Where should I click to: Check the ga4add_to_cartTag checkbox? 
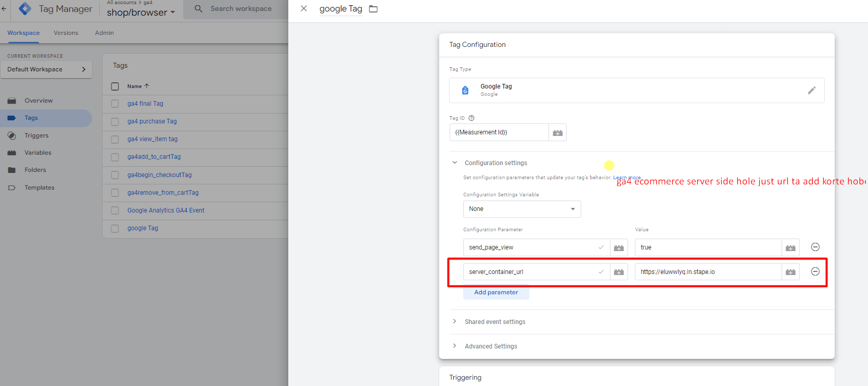coord(115,157)
